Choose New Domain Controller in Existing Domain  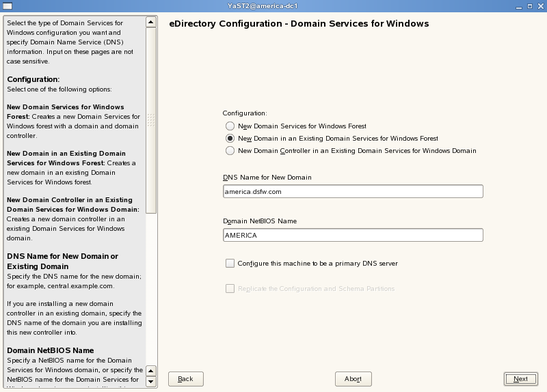pyautogui.click(x=230, y=151)
